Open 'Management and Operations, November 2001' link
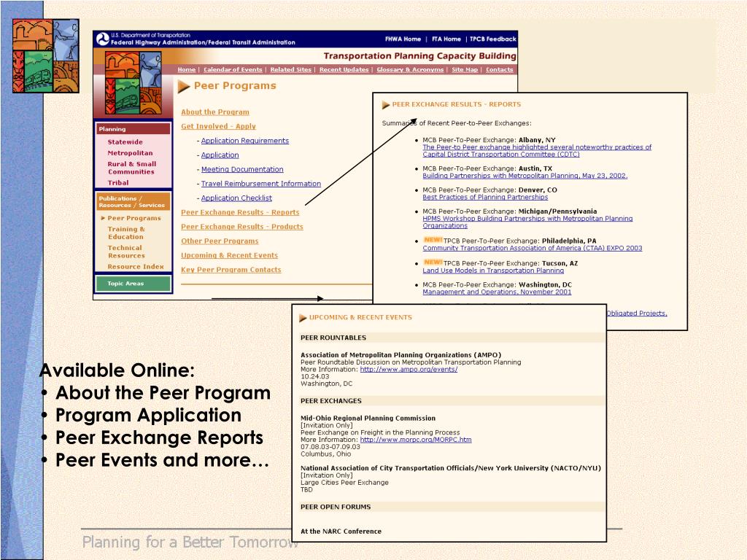 pos(497,292)
